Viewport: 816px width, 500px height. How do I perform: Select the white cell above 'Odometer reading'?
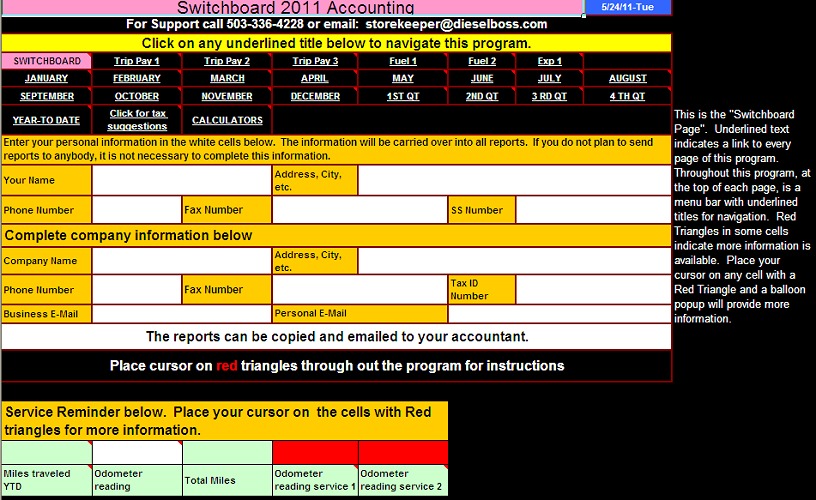click(x=137, y=453)
